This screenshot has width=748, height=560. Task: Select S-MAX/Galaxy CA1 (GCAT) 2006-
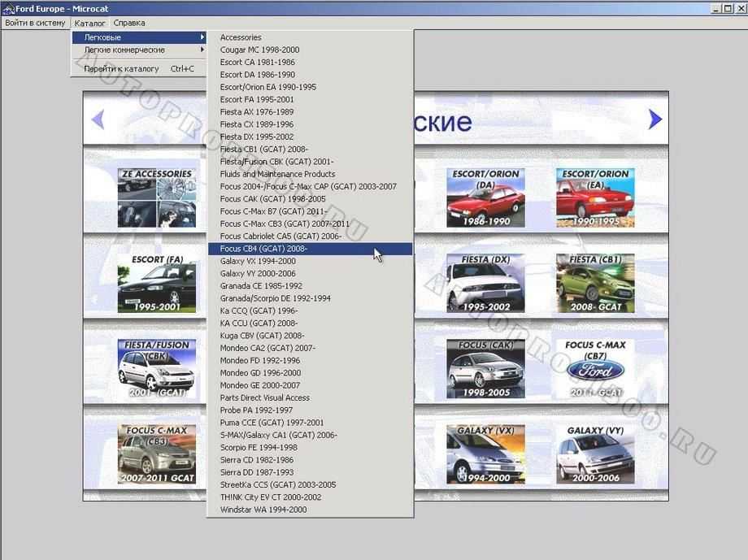click(x=310, y=435)
